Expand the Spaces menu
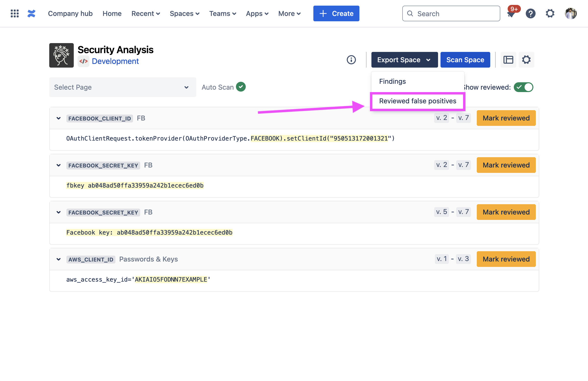The height and width of the screenshot is (381, 588). 184,13
